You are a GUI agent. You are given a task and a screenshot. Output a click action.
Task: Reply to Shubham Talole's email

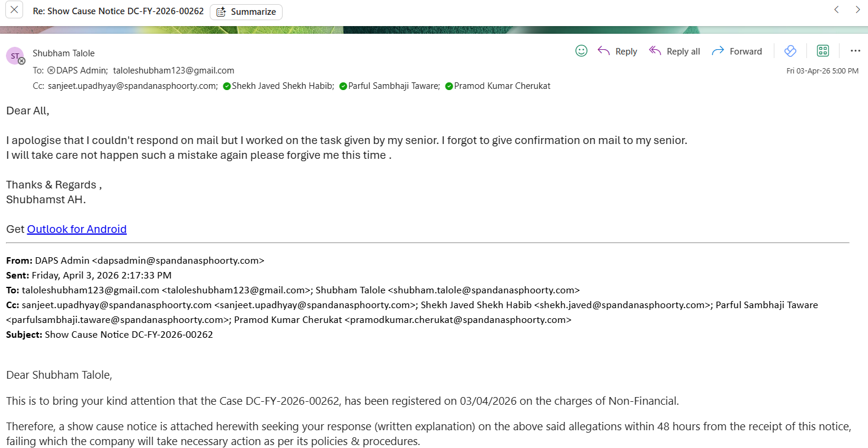[x=617, y=52]
